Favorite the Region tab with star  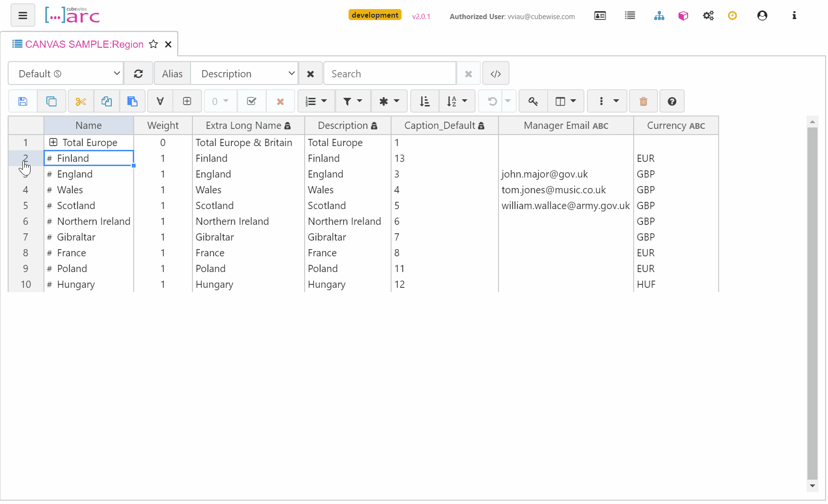click(x=153, y=44)
